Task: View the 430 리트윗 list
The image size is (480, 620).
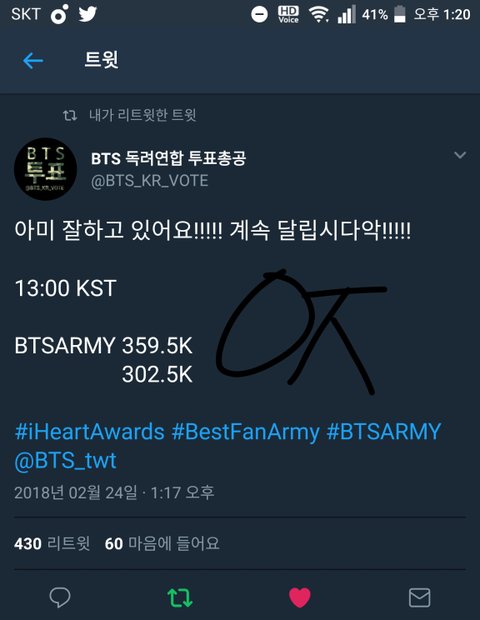Action: (x=52, y=544)
